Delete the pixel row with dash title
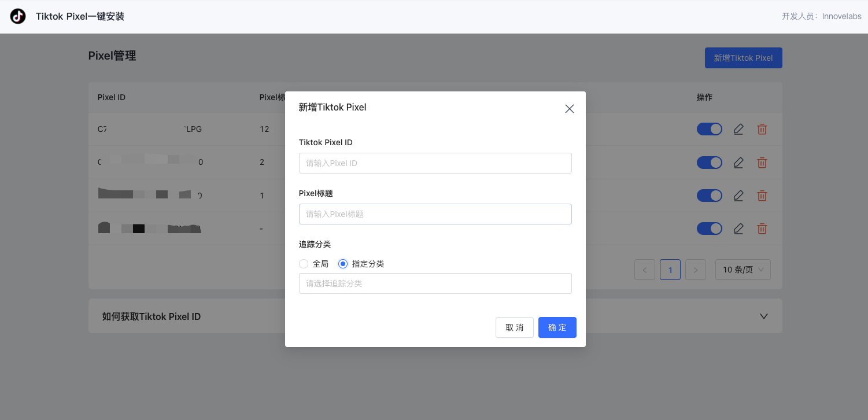This screenshot has width=868, height=420. point(762,229)
